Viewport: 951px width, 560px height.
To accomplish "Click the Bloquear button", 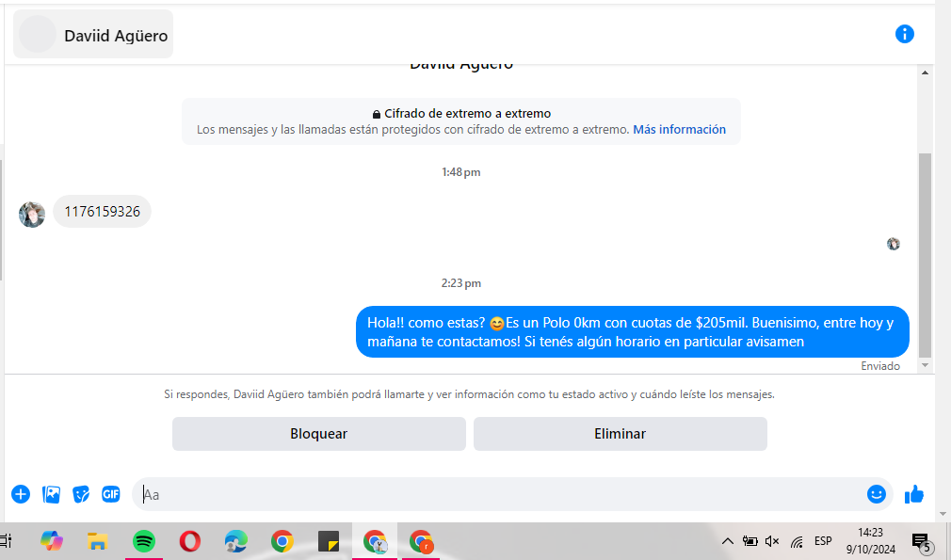I will point(318,434).
